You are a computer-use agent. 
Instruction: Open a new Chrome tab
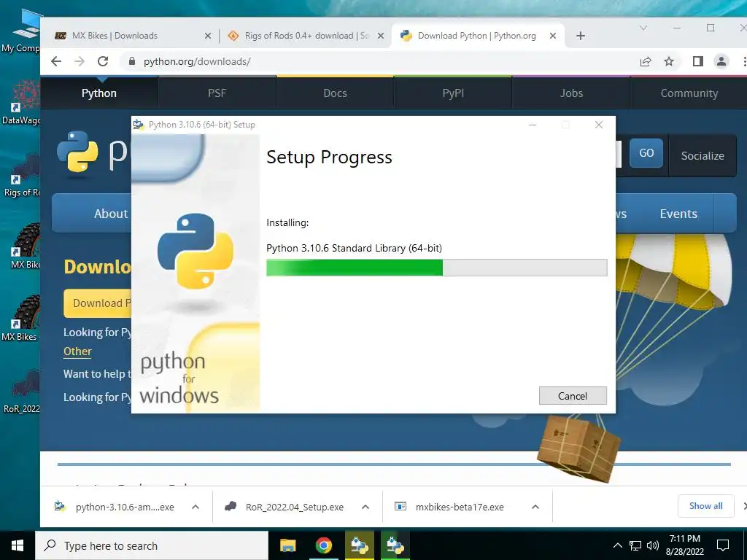(580, 36)
